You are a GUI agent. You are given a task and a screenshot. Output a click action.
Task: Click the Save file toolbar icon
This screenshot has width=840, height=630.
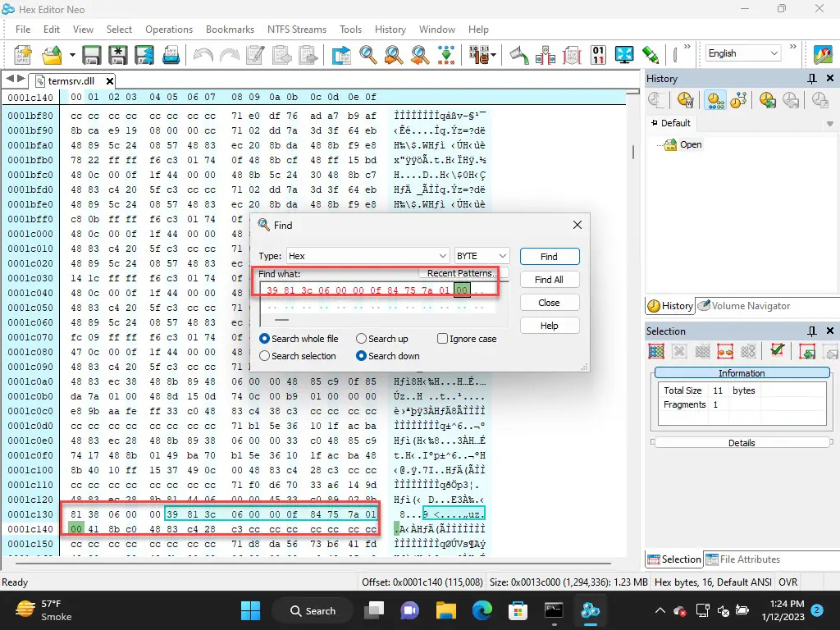tap(92, 55)
